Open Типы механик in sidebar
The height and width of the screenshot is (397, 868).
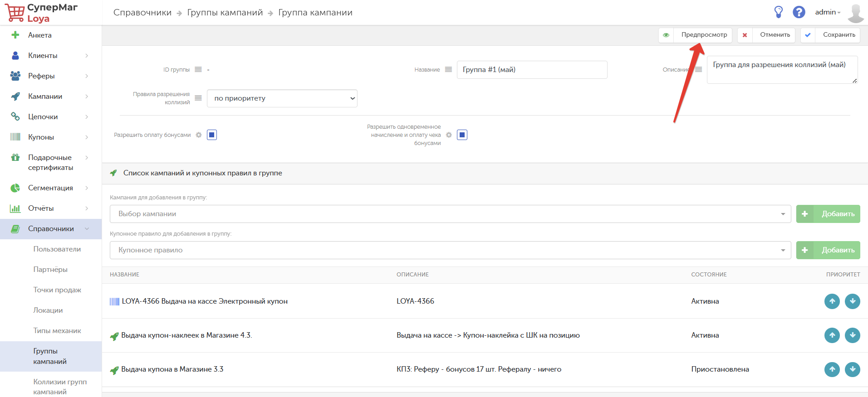coord(57,331)
